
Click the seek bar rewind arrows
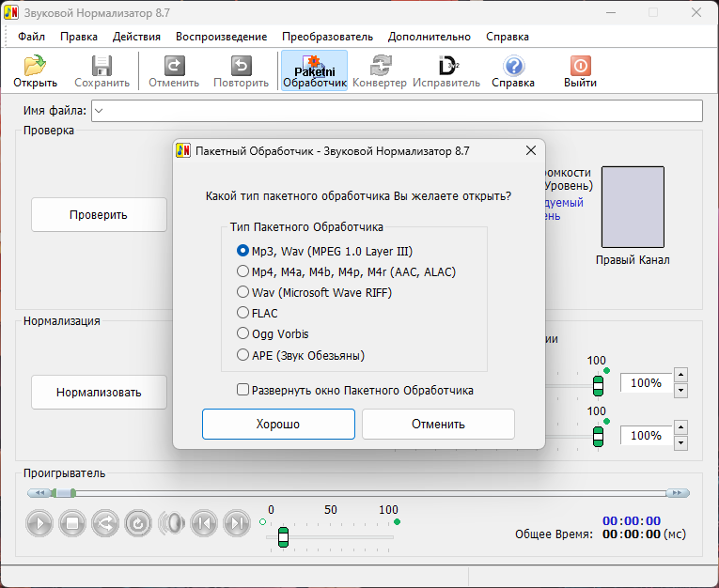click(x=39, y=493)
